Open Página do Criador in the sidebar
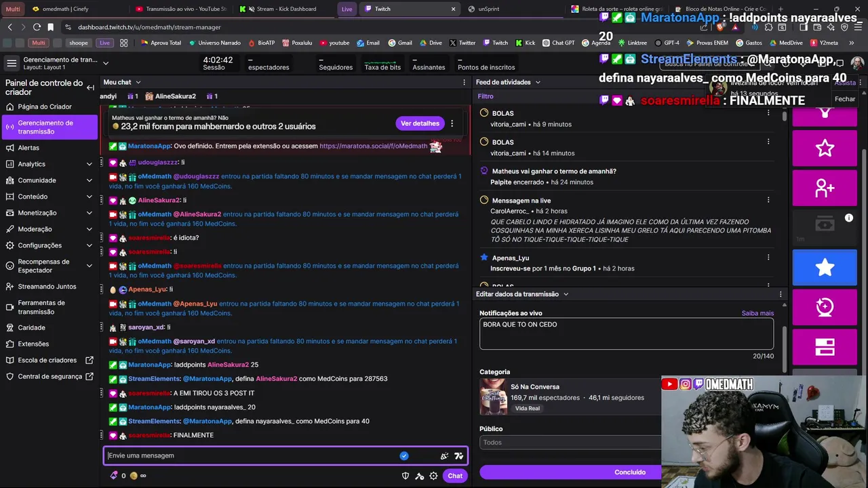 coord(45,106)
